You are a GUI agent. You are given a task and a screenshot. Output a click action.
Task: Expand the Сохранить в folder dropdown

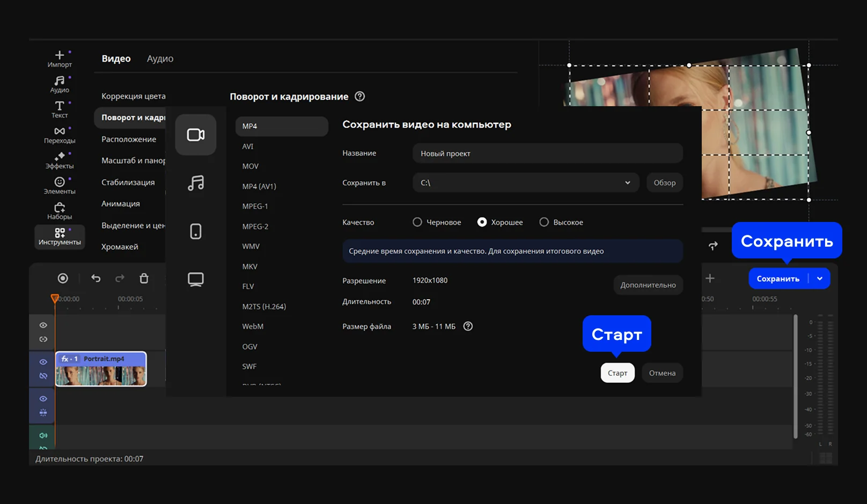(x=627, y=183)
